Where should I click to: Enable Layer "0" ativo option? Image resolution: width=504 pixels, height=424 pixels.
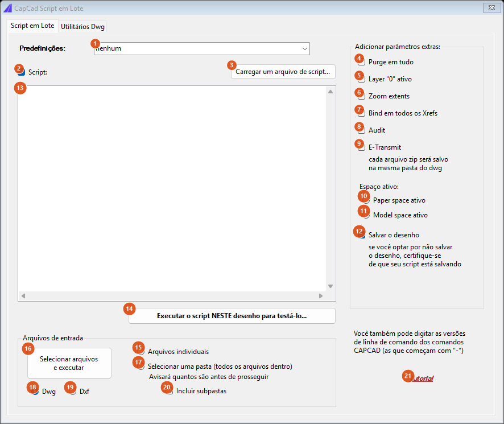[362, 79]
